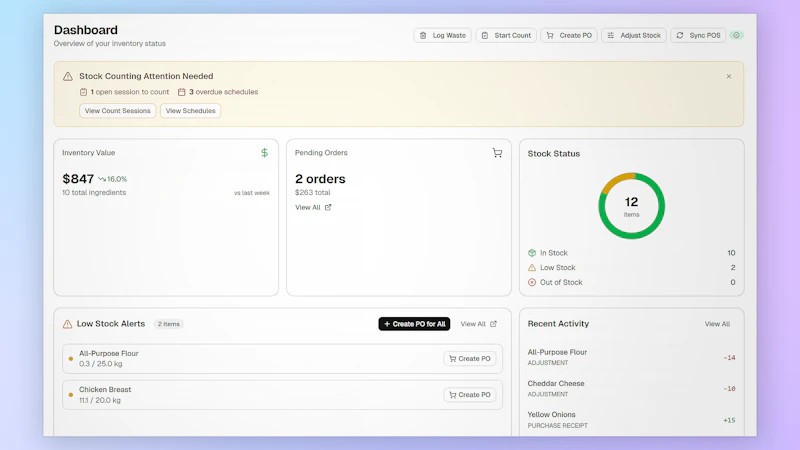Click the Low Stock triangle icon in Stock Status
Viewport: 800px width, 450px height.
[x=532, y=267]
